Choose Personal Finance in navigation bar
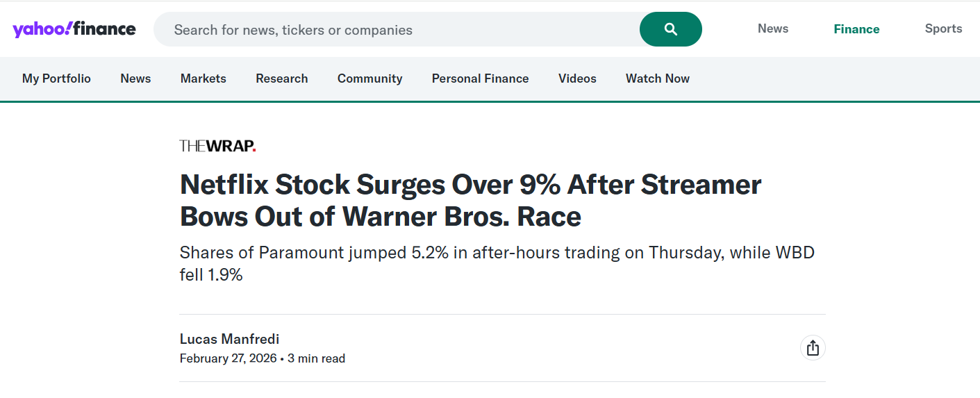Viewport: 980px width, 398px height. [480, 78]
